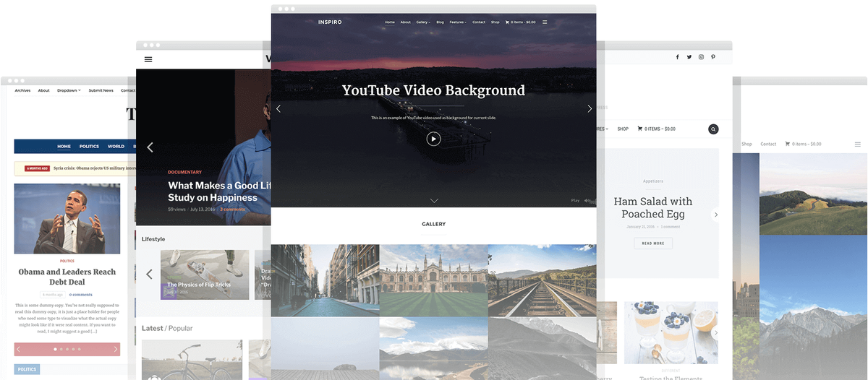Select POLITICS in the news theme blue navbar

(90, 146)
